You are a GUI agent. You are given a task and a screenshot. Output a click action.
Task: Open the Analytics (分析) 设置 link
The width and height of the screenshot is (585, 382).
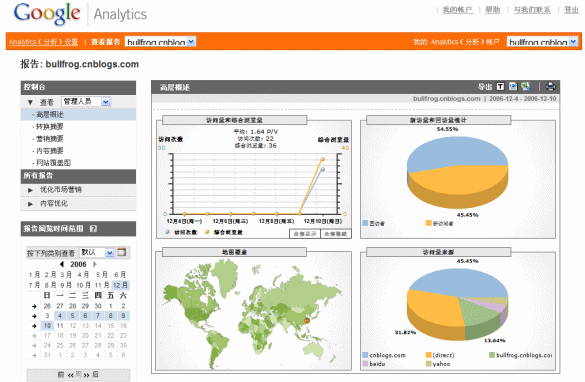pyautogui.click(x=44, y=42)
